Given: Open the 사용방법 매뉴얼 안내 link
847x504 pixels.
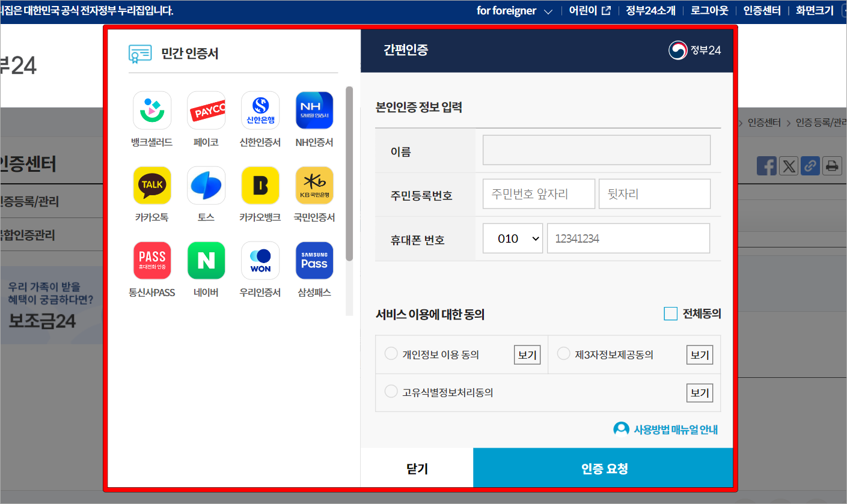Looking at the screenshot, I should (676, 430).
